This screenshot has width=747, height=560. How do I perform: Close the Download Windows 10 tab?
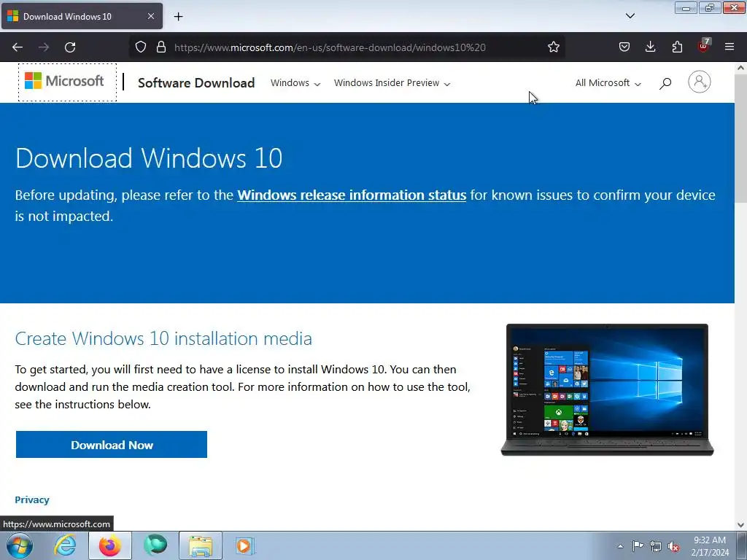click(150, 16)
